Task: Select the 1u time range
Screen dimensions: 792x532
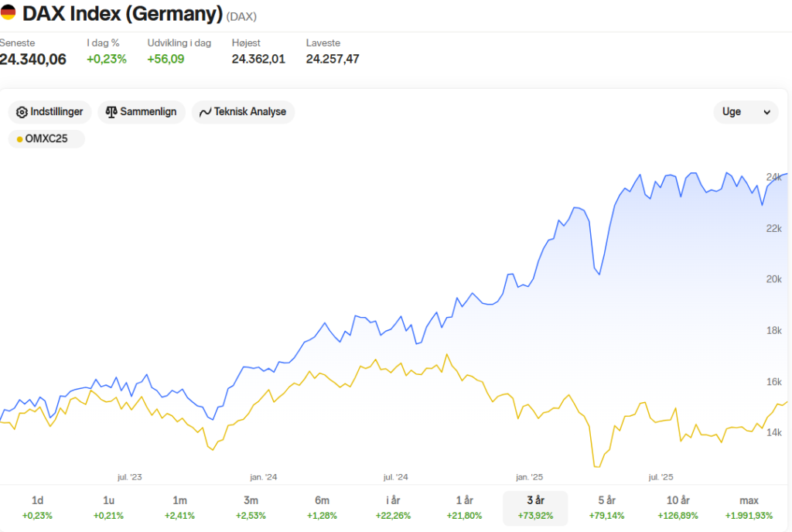Action: coord(108,508)
